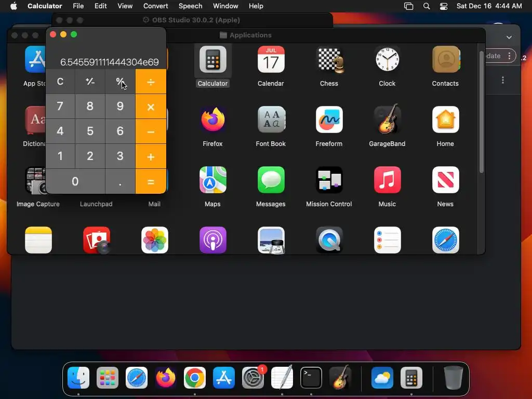Viewport: 532px width, 399px height.
Task: Open the Window menu
Action: click(x=225, y=6)
